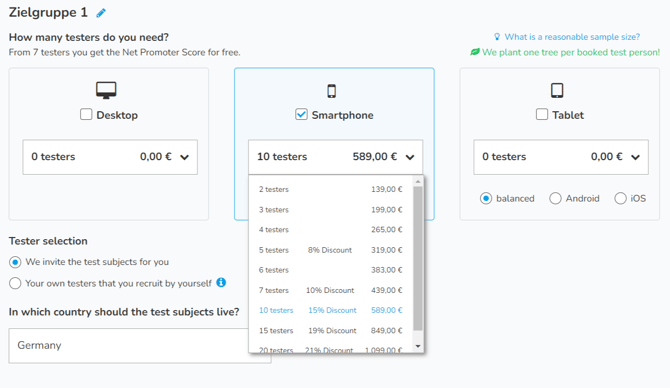Screen dimensions: 670x388
Task: Open the Desktop testers dropdown
Action: (x=110, y=157)
